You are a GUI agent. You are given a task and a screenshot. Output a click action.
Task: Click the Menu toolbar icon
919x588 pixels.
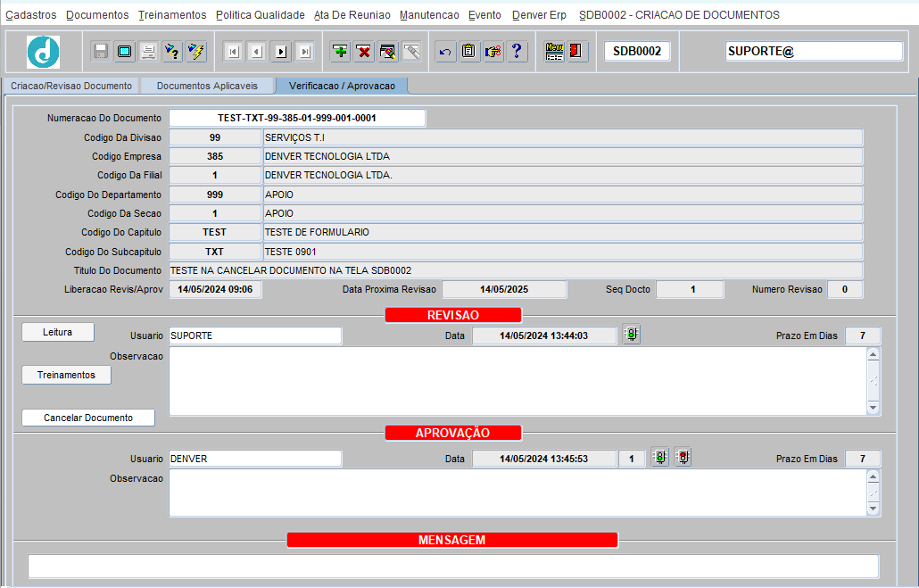[554, 52]
